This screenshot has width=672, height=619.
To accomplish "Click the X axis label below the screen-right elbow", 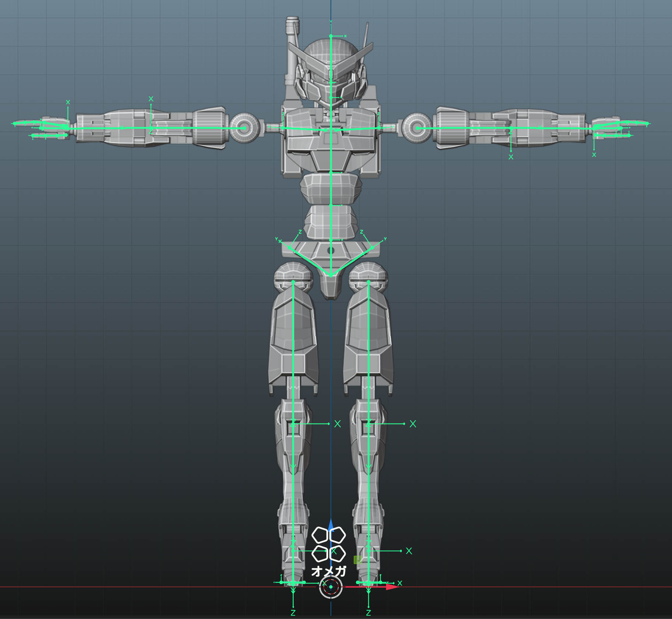I will coord(511,157).
